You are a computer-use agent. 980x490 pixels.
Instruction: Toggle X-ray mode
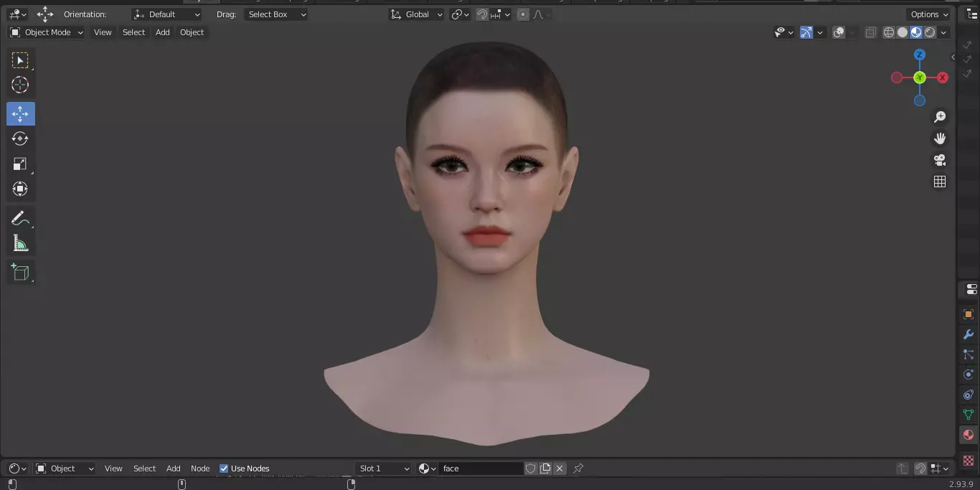point(870,32)
